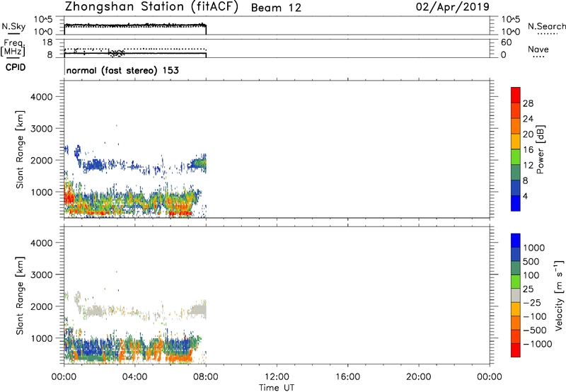Click the 'Freq. [MHz]' axis label

(13, 48)
